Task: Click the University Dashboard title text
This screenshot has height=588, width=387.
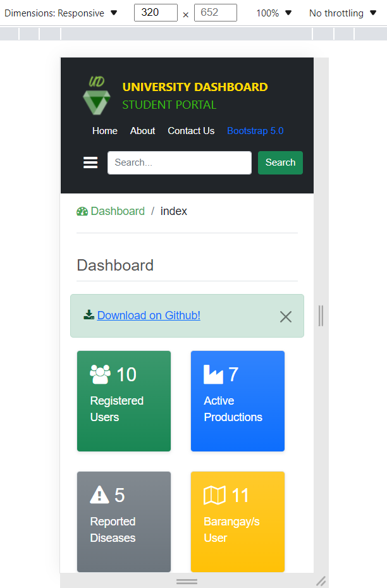Action: 195,87
